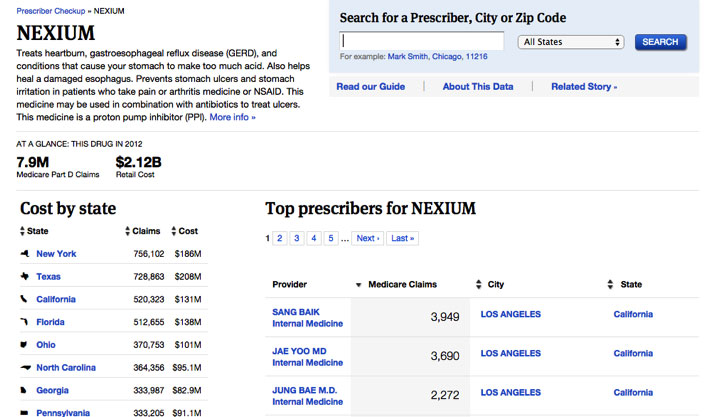This screenshot has height=417, width=712.
Task: Open SANG BAIK provider profile
Action: (296, 312)
